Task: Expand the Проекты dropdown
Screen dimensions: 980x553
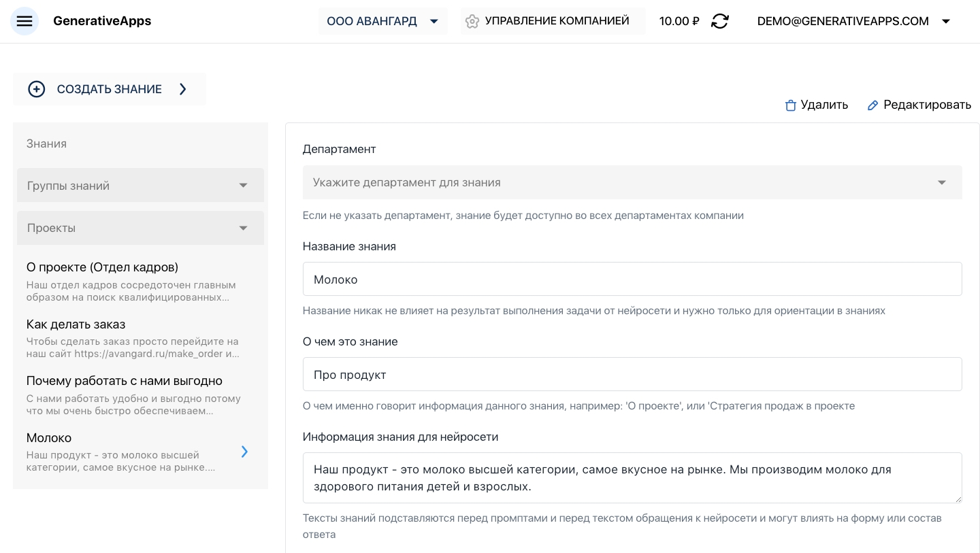Action: pos(140,228)
